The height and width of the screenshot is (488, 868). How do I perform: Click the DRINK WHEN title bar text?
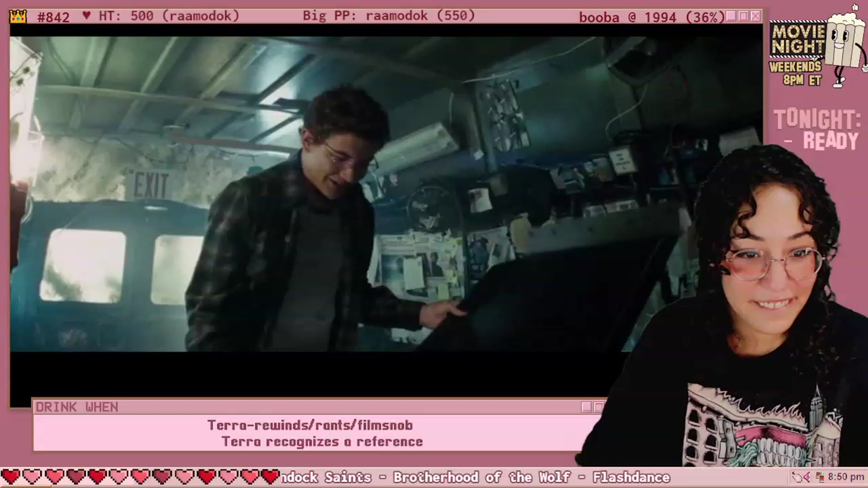point(77,407)
